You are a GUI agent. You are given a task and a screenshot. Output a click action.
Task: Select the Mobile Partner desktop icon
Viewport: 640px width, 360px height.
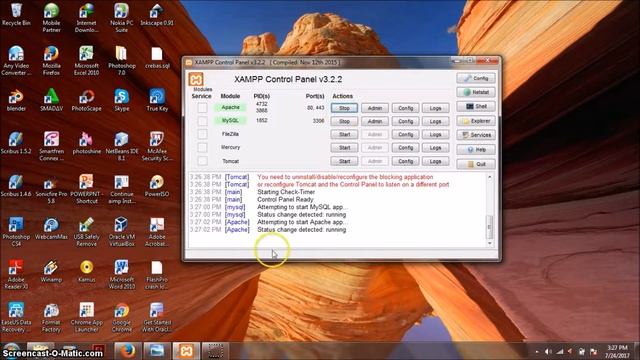[51, 18]
